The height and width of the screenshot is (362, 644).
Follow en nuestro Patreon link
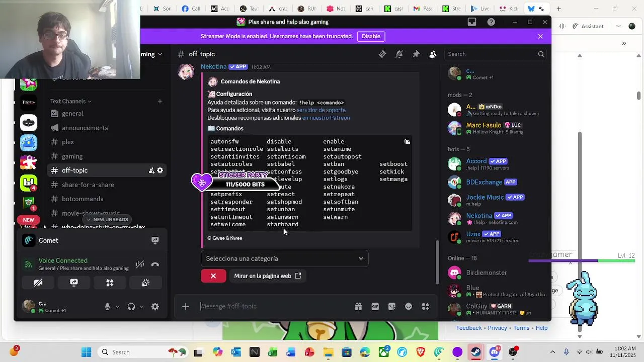(326, 118)
